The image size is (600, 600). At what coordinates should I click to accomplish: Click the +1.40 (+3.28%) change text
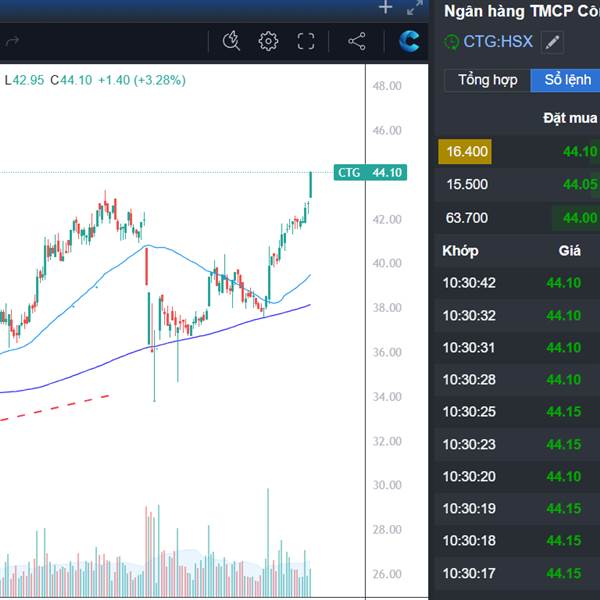pos(142,80)
